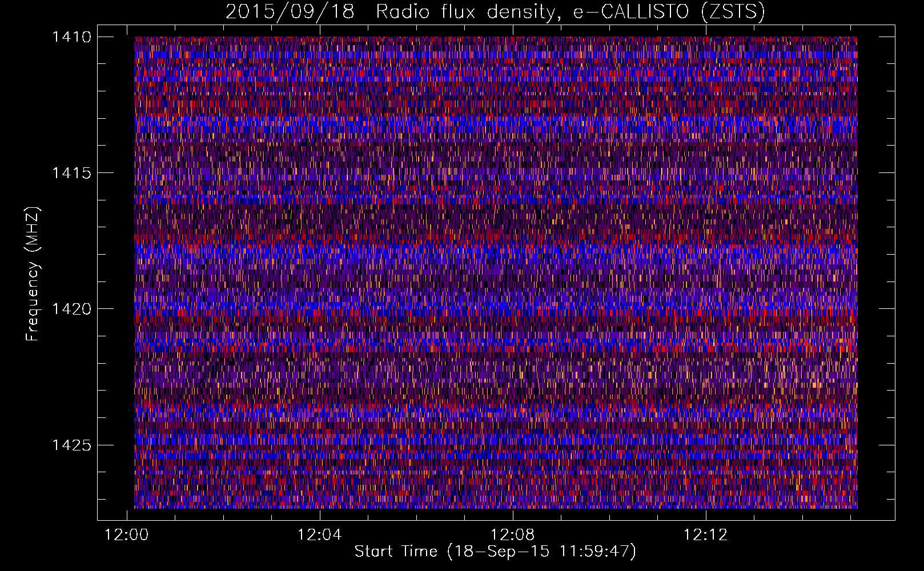This screenshot has width=924, height=571.
Task: Select the 1420 frequency axis label
Action: coord(71,309)
